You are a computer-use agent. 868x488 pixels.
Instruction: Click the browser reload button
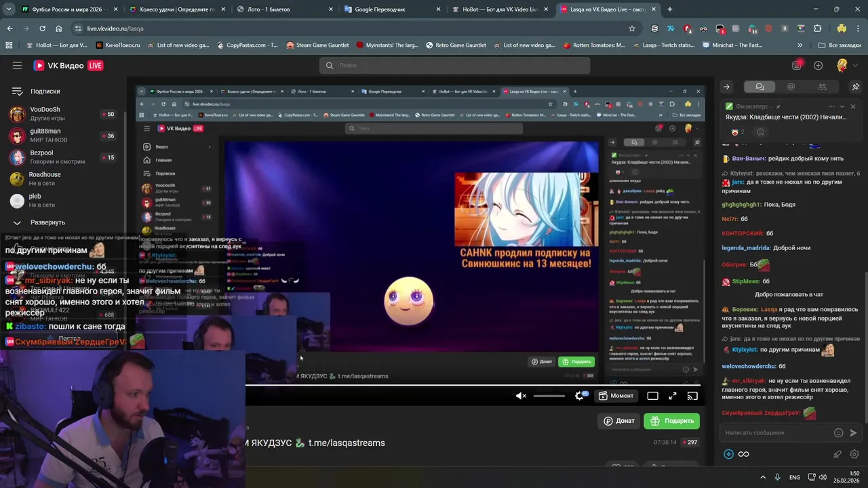42,28
